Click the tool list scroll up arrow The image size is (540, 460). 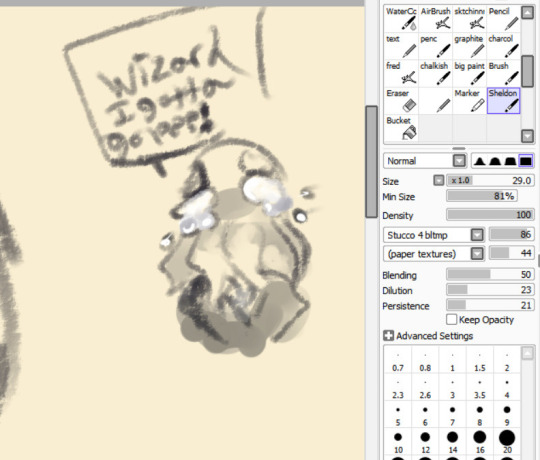click(x=527, y=13)
